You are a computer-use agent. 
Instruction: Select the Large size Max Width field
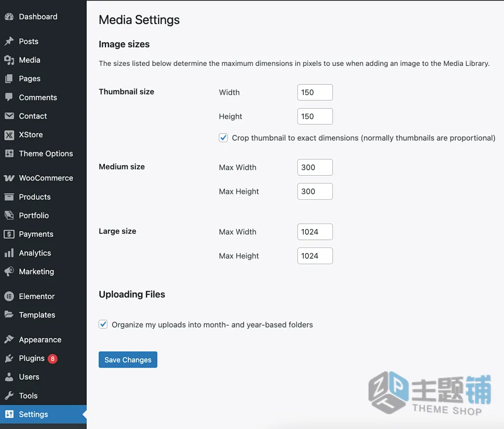click(x=315, y=232)
